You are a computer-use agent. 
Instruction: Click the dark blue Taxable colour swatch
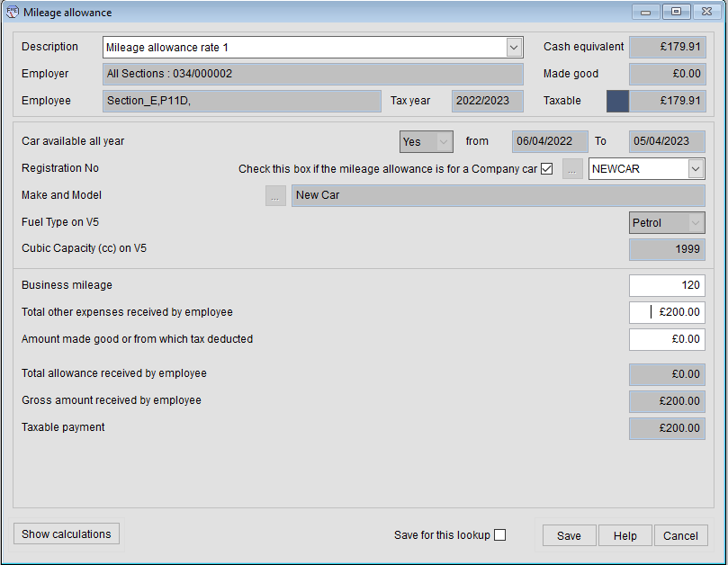click(617, 101)
